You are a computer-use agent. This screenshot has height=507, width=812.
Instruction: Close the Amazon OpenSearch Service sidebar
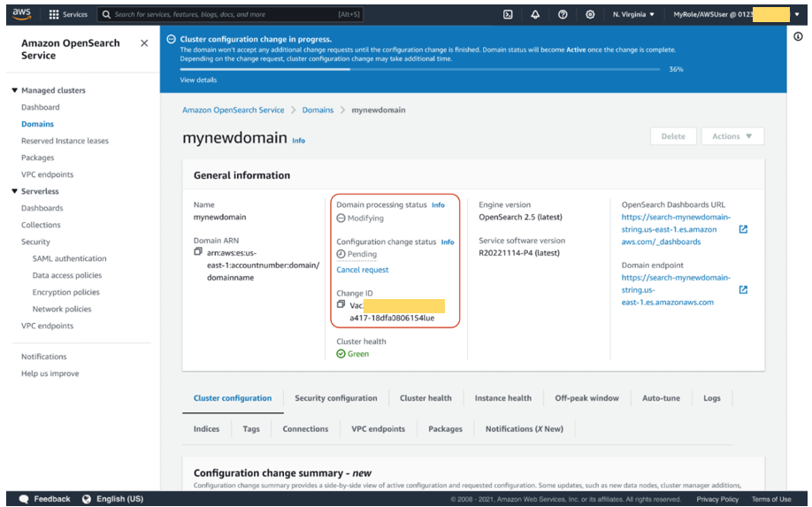(x=144, y=43)
